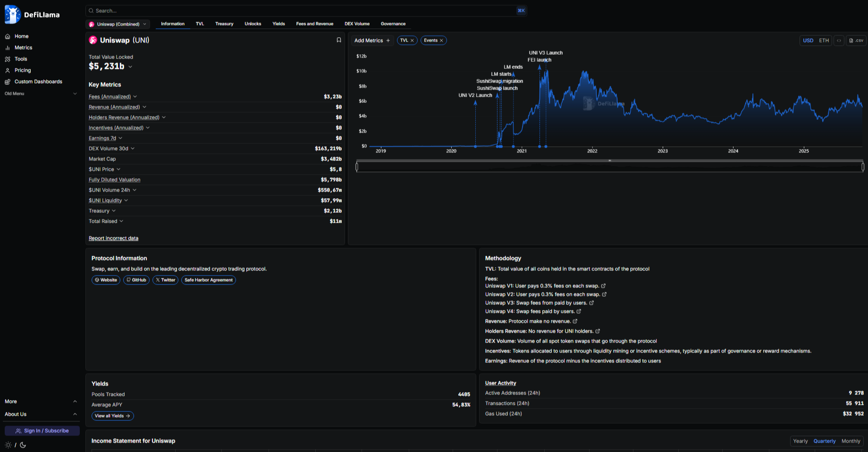Select USD chart denomination

[808, 41]
